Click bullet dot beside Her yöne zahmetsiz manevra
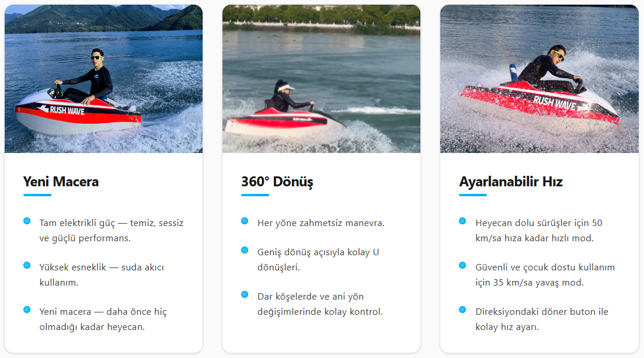Screen dimensions: 644x358 [x=245, y=221]
